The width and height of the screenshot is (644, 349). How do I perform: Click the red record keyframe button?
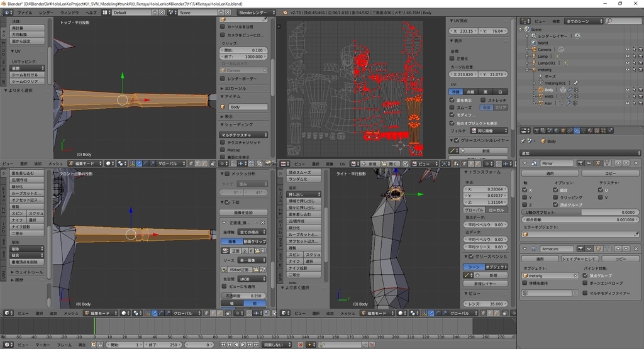coord(301,345)
